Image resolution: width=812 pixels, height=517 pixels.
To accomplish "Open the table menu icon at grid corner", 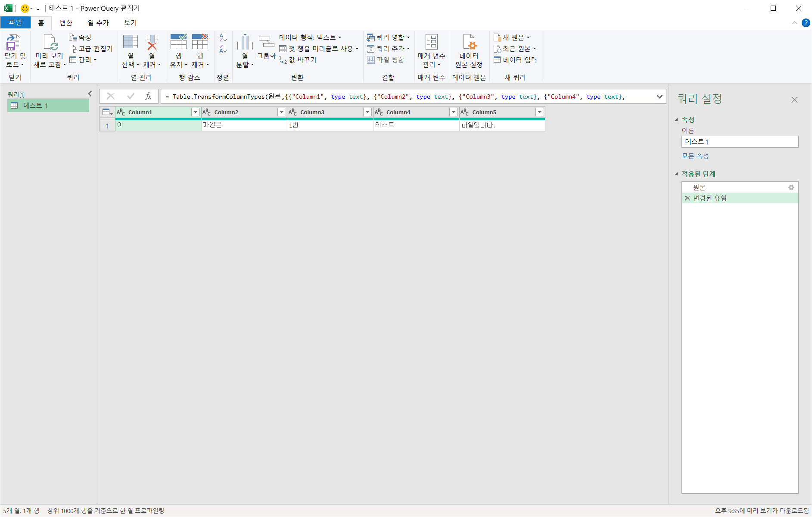I will pos(107,112).
